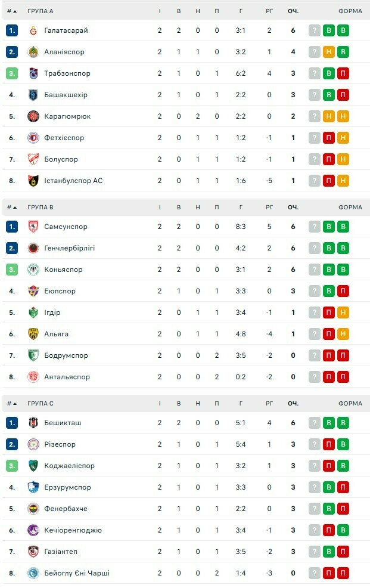The height and width of the screenshot is (588, 370).
Task: Click the position 1 badge next to Самсунспор
Action: pyautogui.click(x=12, y=227)
